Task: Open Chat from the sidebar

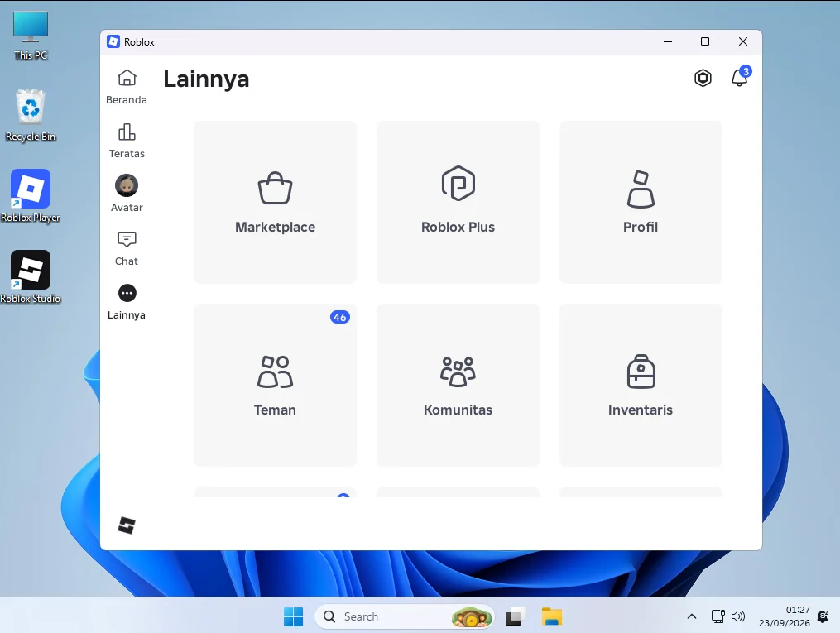Action: click(127, 248)
